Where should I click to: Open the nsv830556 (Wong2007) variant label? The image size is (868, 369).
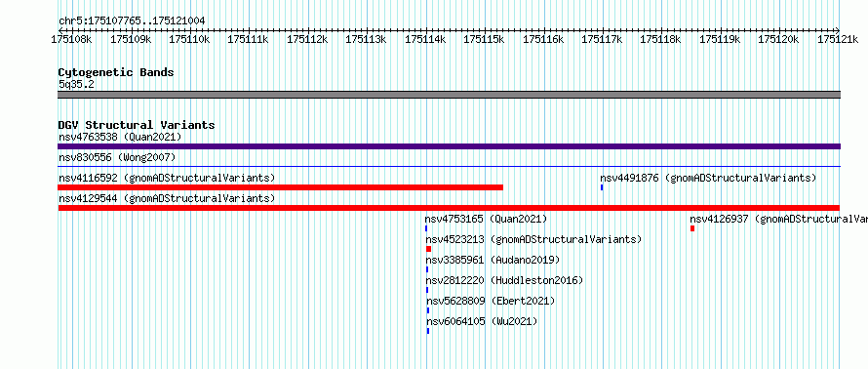[x=117, y=158]
